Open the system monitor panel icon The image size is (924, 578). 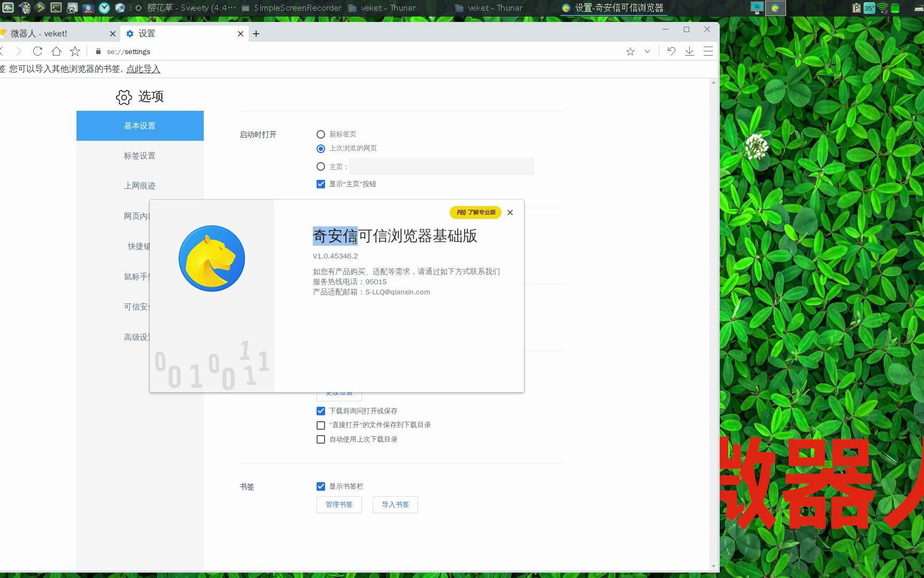coord(8,7)
